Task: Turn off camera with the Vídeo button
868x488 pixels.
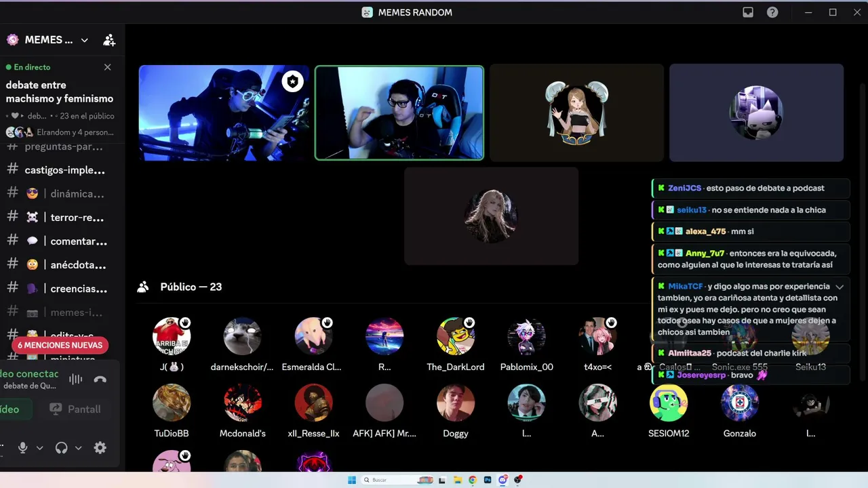Action: point(15,409)
